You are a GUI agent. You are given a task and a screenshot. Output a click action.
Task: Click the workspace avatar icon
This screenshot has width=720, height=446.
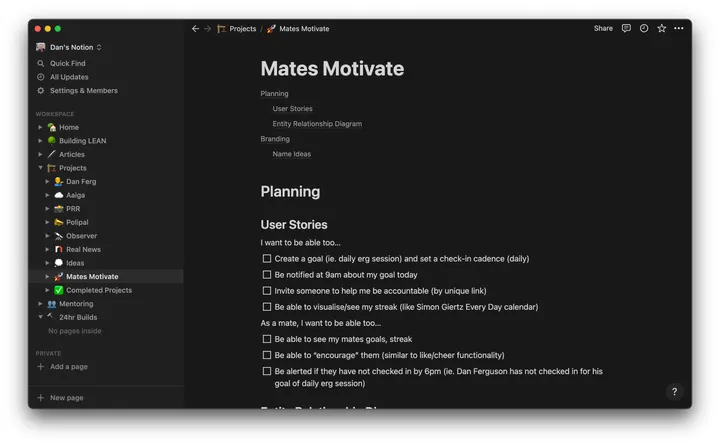(41, 47)
